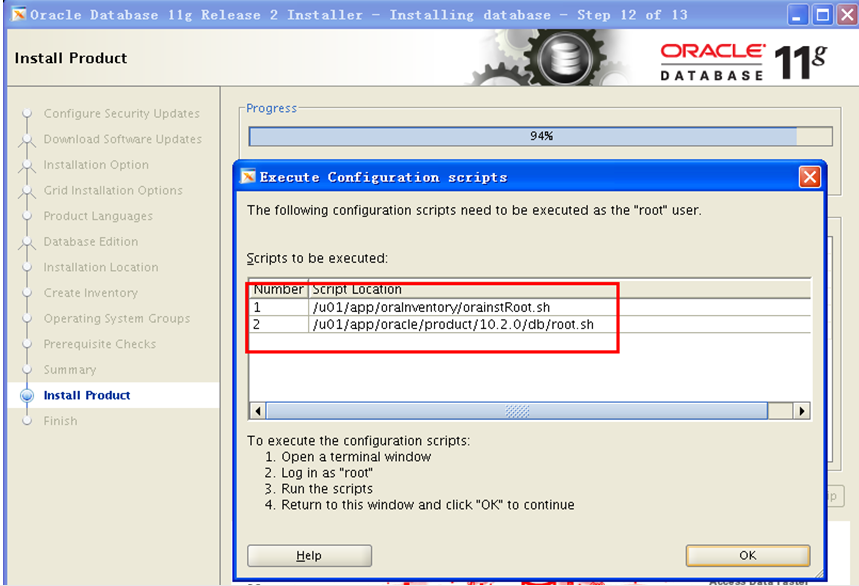The image size is (859, 586).
Task: Select row number 1 cell
Action: pos(279,307)
